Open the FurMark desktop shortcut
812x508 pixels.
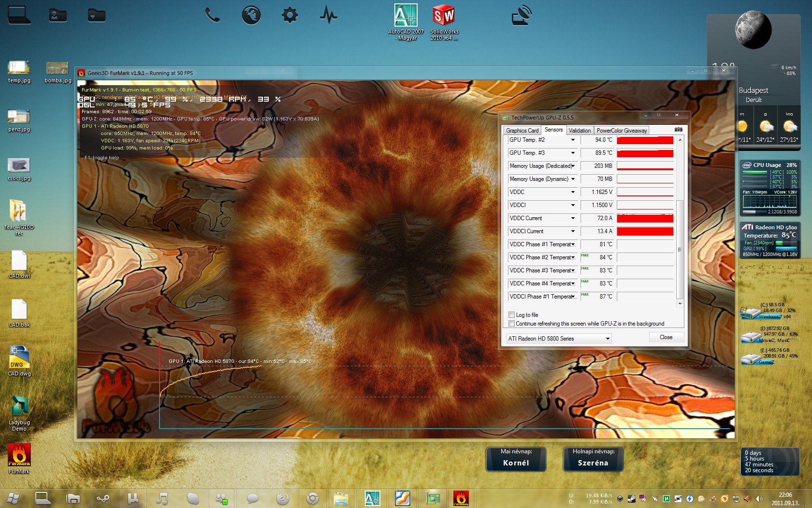point(19,459)
